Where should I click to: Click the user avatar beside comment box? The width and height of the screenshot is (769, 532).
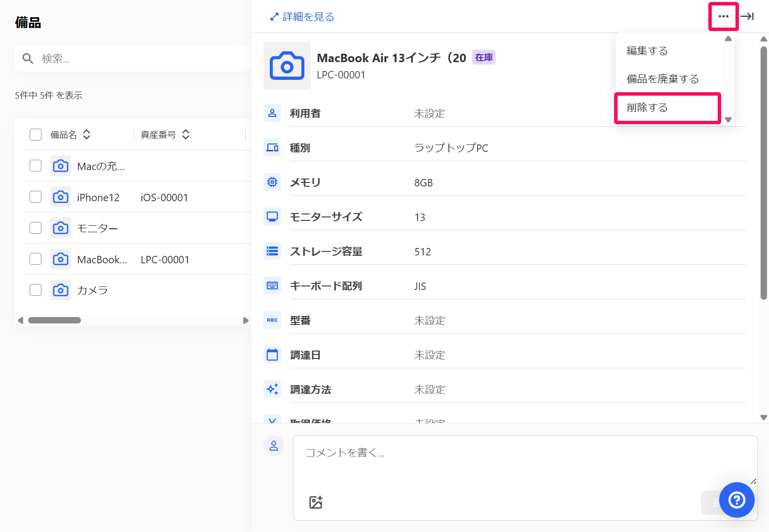tap(274, 446)
